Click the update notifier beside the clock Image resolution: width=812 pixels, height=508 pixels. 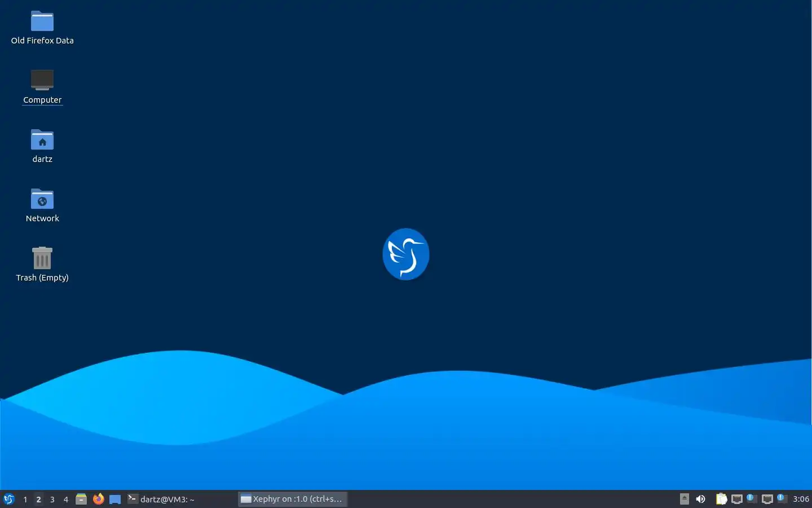coord(782,498)
